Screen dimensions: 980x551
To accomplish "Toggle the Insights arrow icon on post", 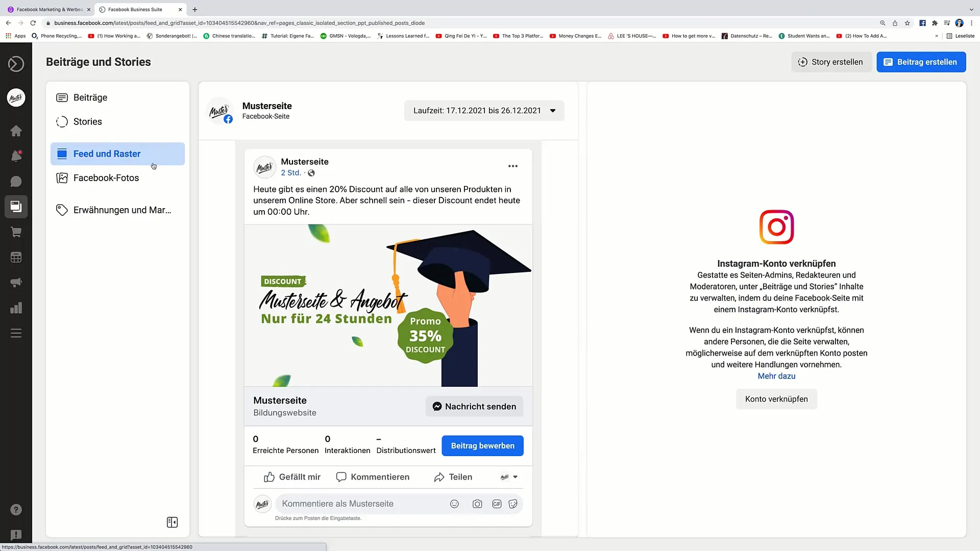I will point(515,477).
